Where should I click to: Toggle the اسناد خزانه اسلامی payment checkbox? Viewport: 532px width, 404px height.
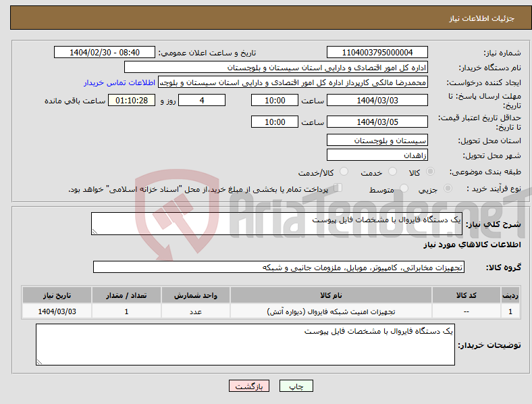click(338, 188)
